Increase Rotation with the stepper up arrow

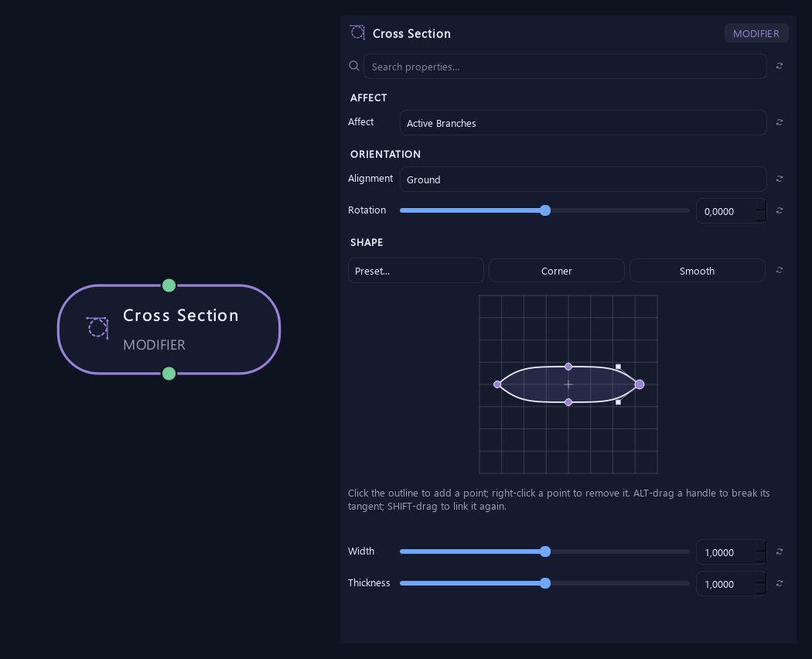[x=761, y=205]
